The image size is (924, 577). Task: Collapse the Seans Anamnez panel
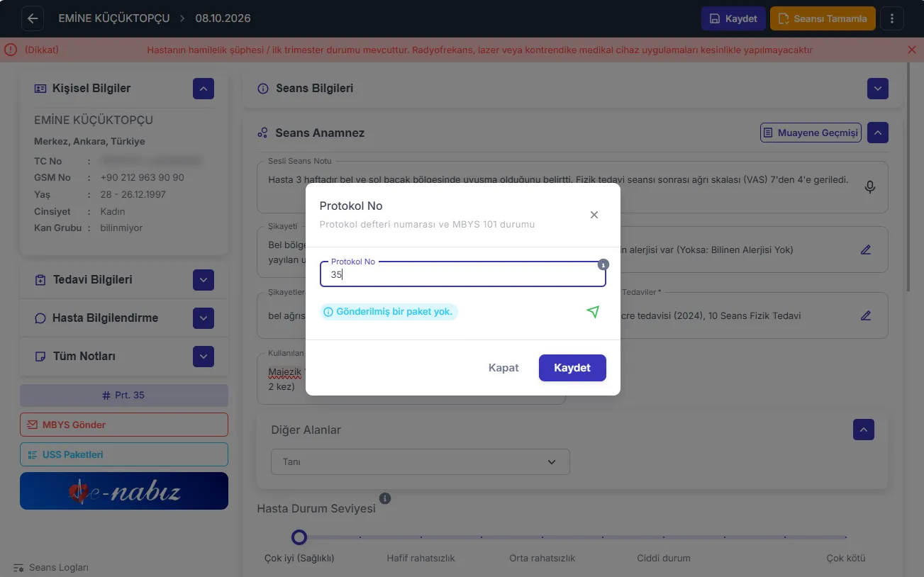pos(878,133)
